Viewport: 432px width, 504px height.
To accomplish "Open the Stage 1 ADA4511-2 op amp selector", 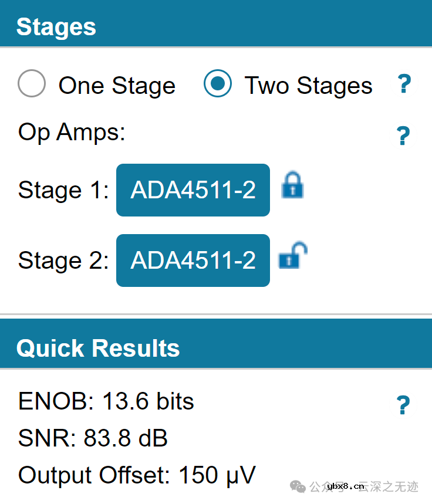I will point(193,190).
